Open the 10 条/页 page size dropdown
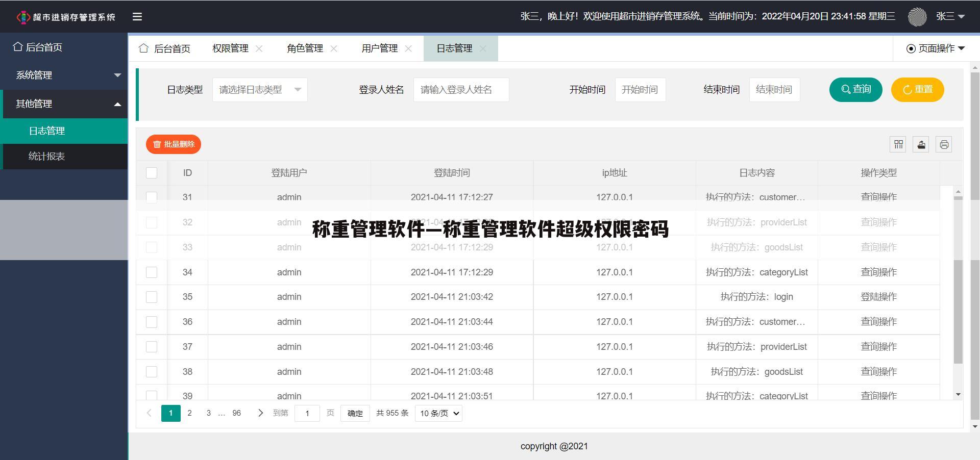The image size is (980, 460). point(438,414)
